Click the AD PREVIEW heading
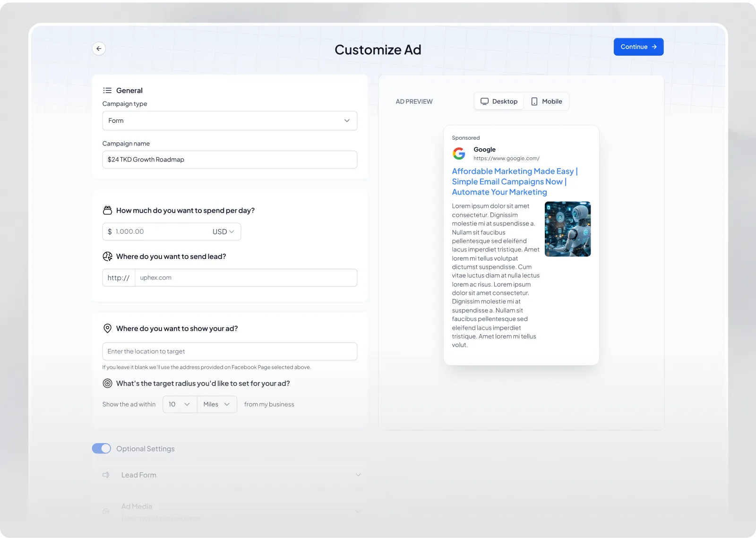Viewport: 756px width, 538px height. point(414,102)
